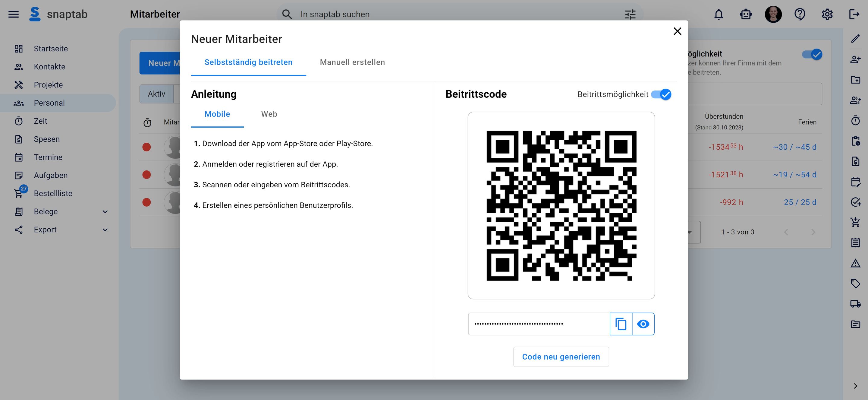
Task: Open Spesen in sidebar
Action: click(x=58, y=139)
